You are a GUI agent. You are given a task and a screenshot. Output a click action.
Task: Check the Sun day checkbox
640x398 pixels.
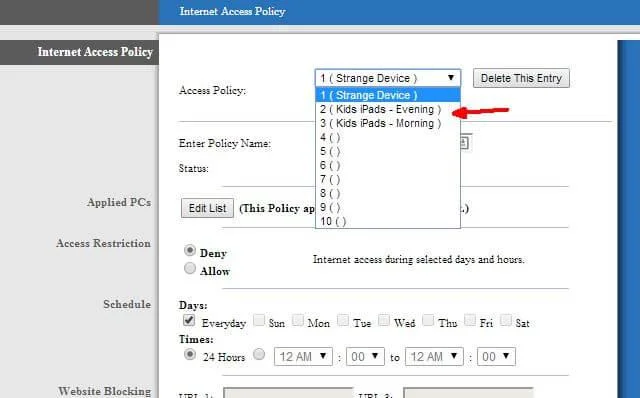tap(259, 320)
